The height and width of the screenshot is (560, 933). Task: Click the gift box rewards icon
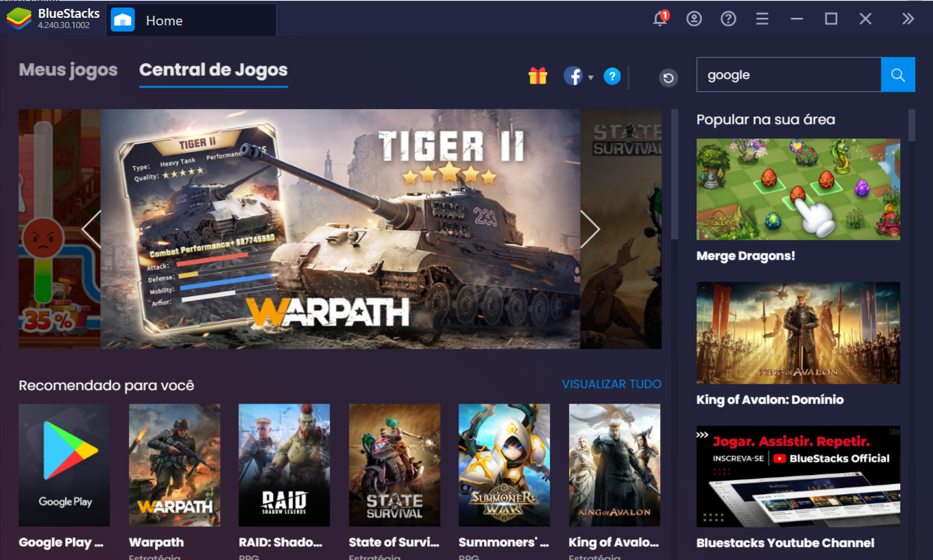click(x=538, y=76)
